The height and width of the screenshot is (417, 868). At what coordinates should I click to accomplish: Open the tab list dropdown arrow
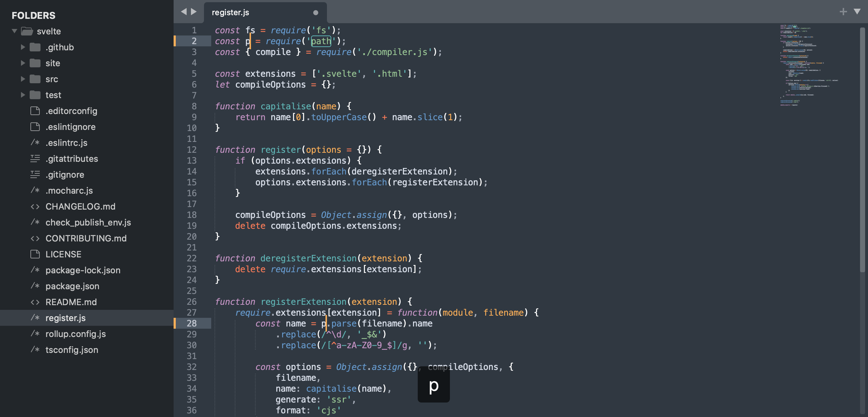click(856, 12)
